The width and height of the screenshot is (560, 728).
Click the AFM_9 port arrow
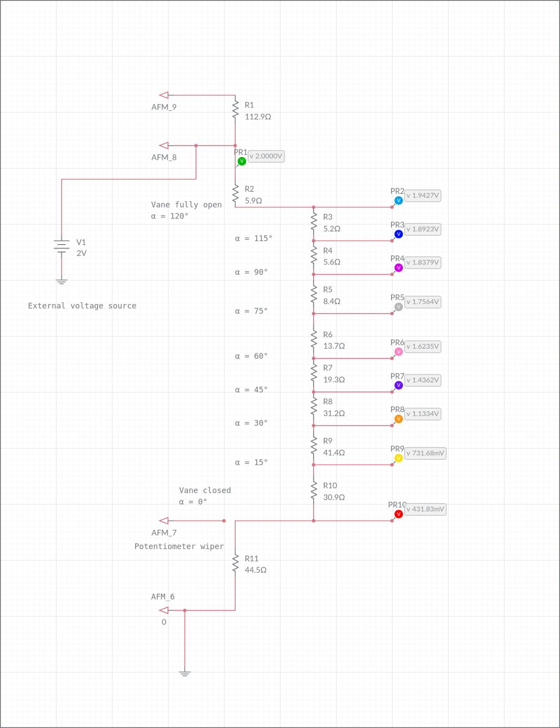(164, 95)
